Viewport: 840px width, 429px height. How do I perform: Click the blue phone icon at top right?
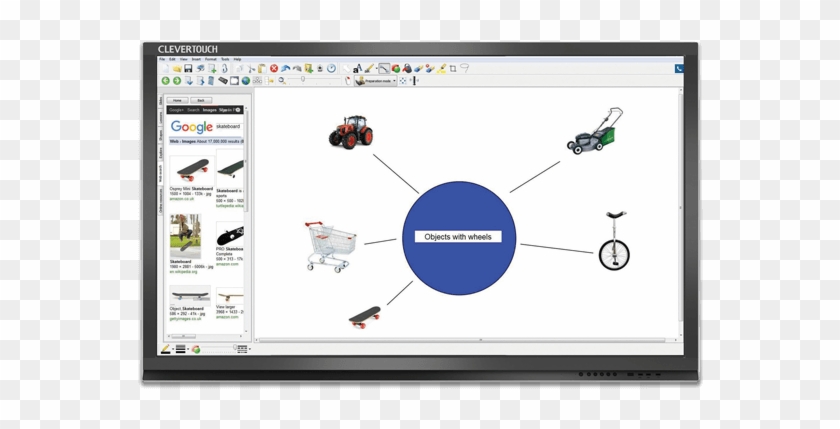click(679, 69)
